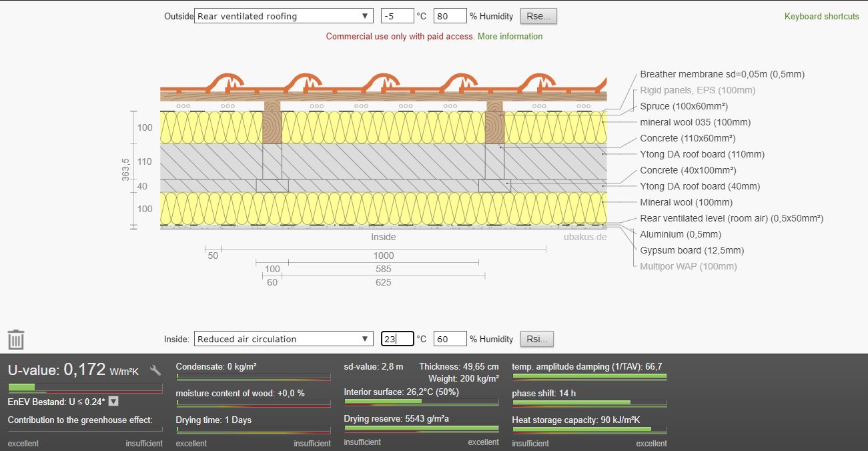Click the outside temperature field
The image size is (868, 451).
tap(397, 16)
